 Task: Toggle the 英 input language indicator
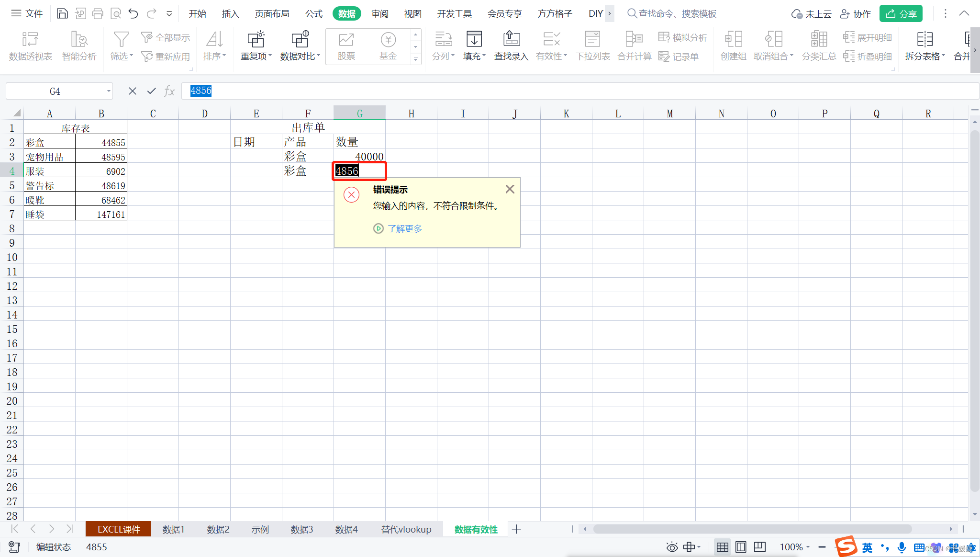[x=867, y=547]
